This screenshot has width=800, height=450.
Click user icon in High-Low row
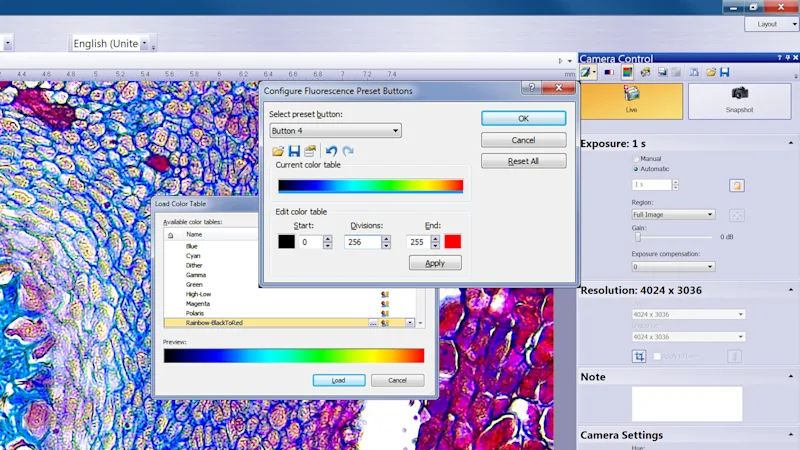pos(385,294)
